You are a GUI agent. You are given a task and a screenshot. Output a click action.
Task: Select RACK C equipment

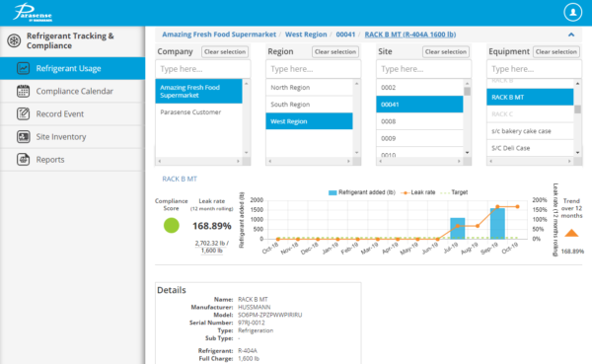530,114
